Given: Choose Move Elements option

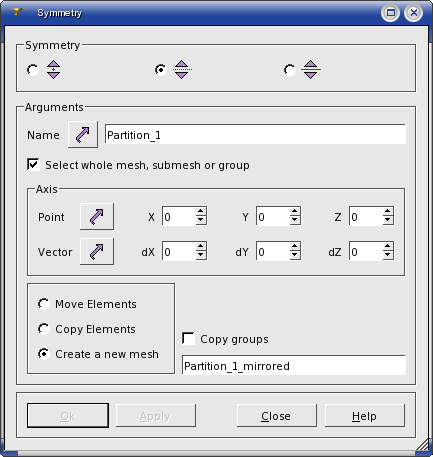Looking at the screenshot, I should (44, 304).
